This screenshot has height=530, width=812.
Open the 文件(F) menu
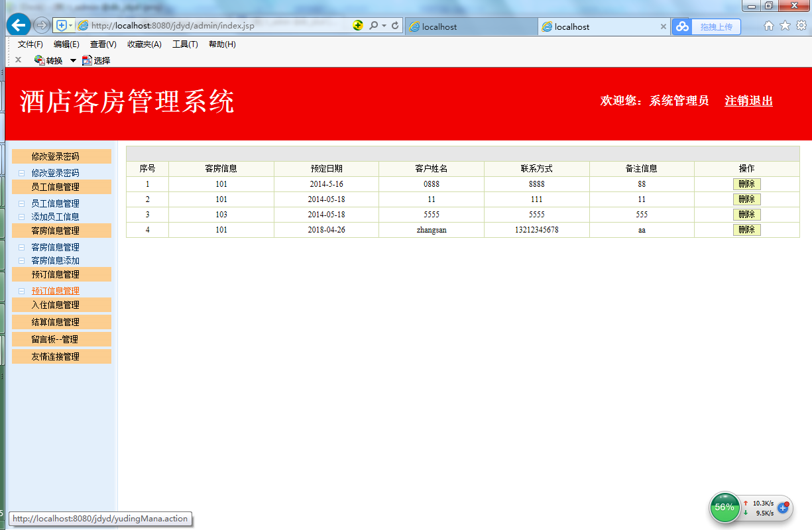30,44
